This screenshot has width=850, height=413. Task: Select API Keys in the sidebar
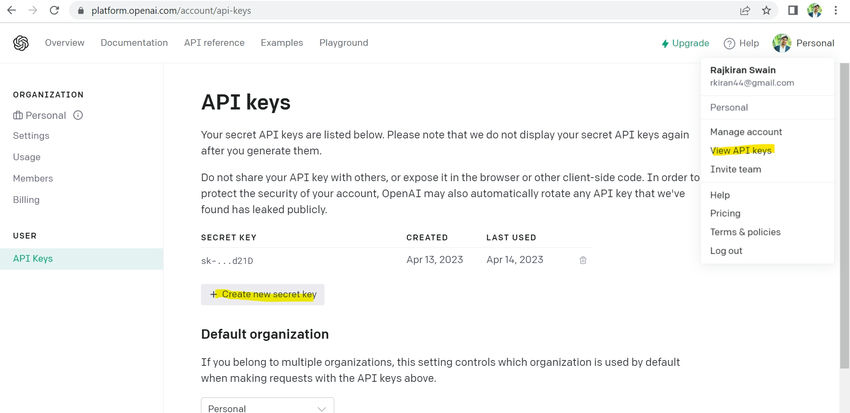81,259
